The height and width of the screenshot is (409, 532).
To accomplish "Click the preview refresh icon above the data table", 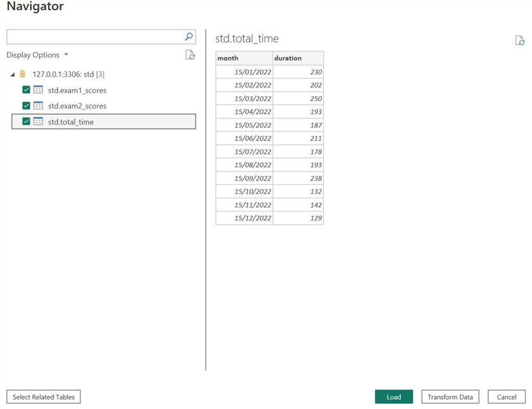I will click(x=520, y=39).
